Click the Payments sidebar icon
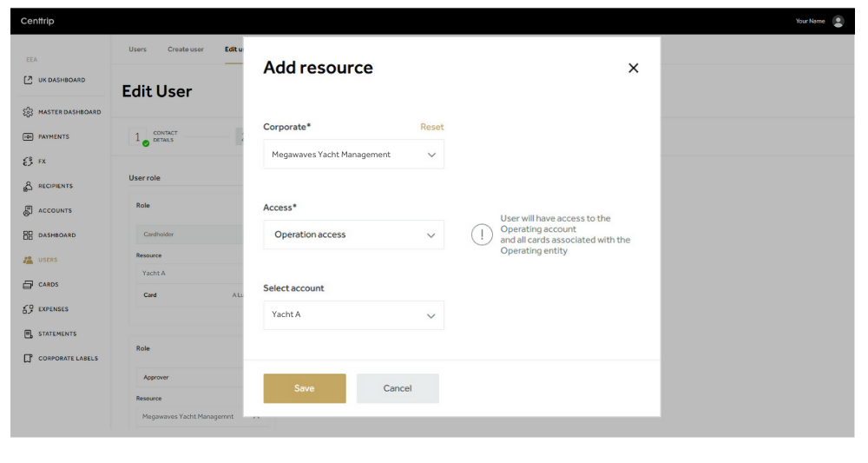This screenshot has width=868, height=463. pos(28,136)
